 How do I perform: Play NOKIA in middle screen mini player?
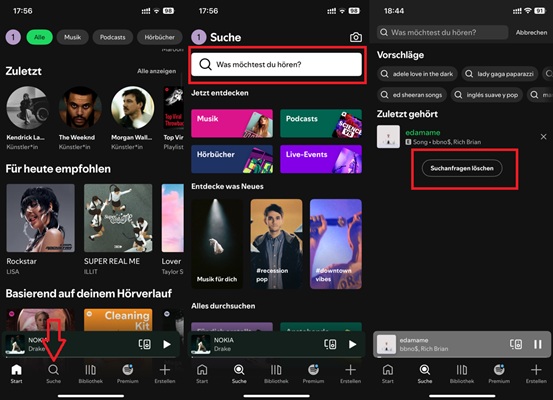[352, 344]
